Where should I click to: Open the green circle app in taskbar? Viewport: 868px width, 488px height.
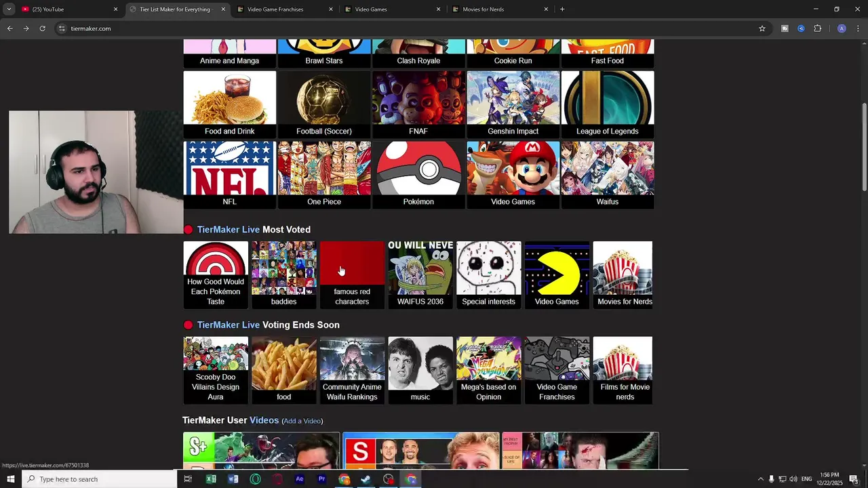pos(255,479)
